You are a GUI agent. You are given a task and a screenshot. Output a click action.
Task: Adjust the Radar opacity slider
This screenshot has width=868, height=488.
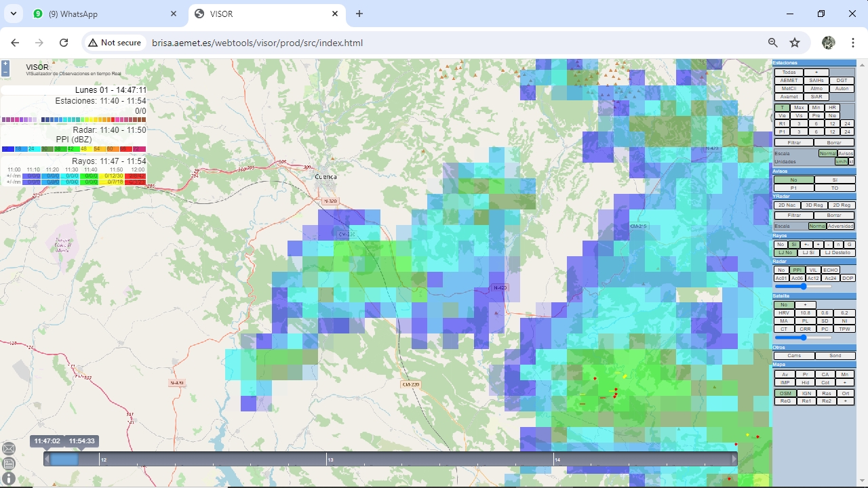[x=804, y=287]
